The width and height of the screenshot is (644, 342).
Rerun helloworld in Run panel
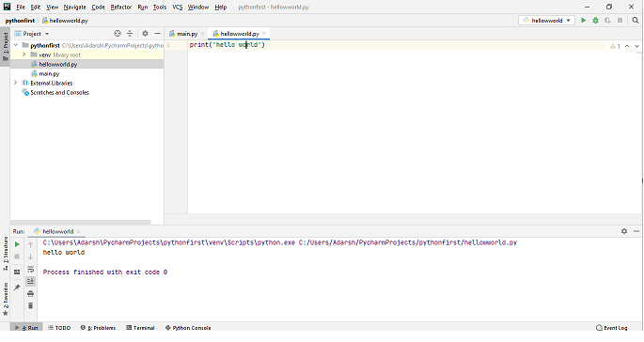point(17,244)
